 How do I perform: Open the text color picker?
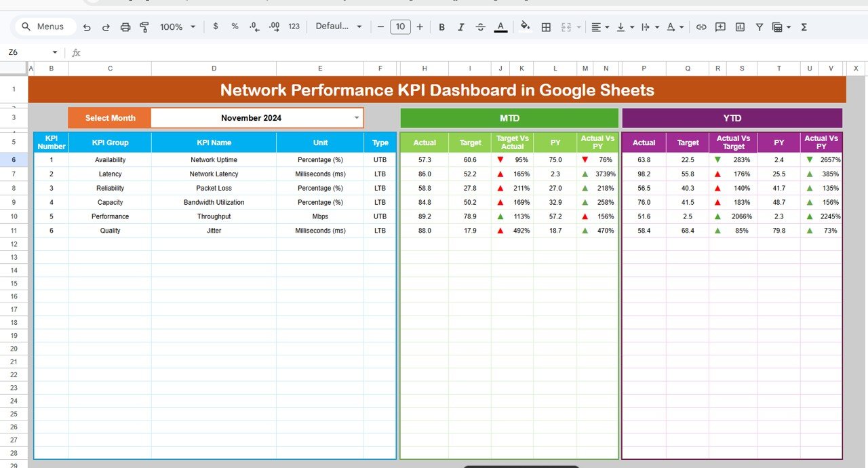[500, 27]
